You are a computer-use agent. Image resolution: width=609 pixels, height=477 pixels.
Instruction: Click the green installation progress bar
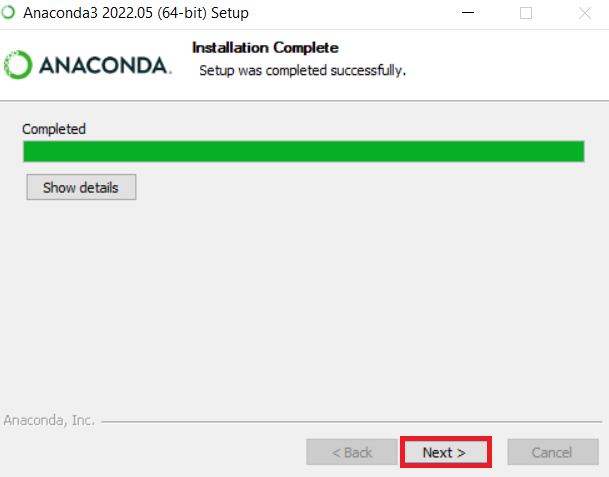point(304,151)
